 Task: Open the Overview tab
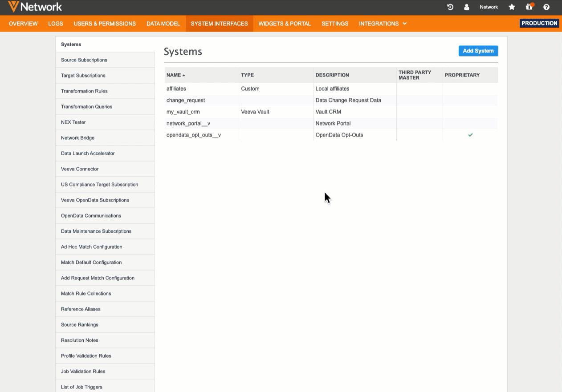(x=23, y=24)
